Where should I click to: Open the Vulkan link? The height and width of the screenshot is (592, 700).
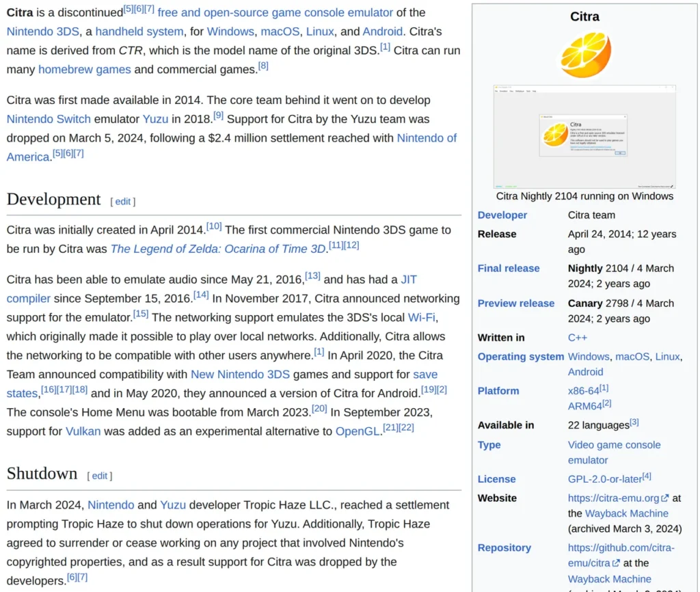click(x=83, y=431)
